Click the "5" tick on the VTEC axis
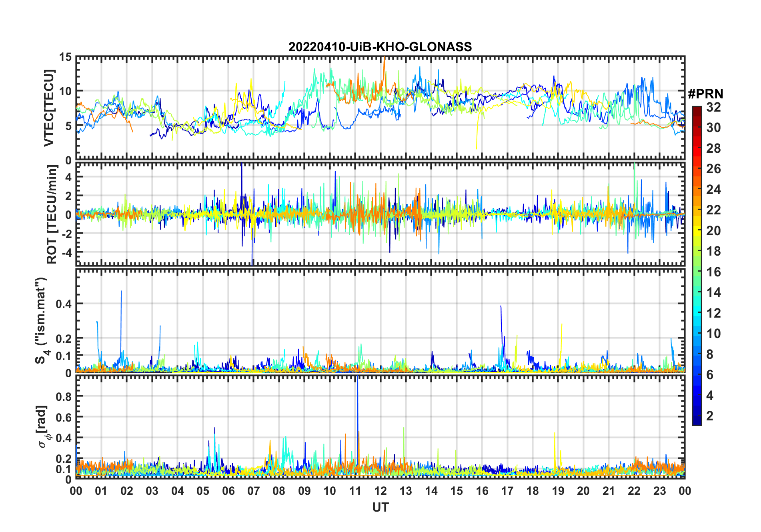Viewport: 761px width, 532px height. [69, 126]
